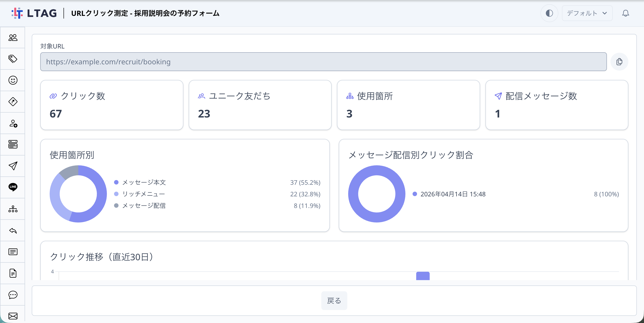The height and width of the screenshot is (323, 644).
Task: Click the メッセージ配信別クリック割合 donut chart
Action: point(377,194)
